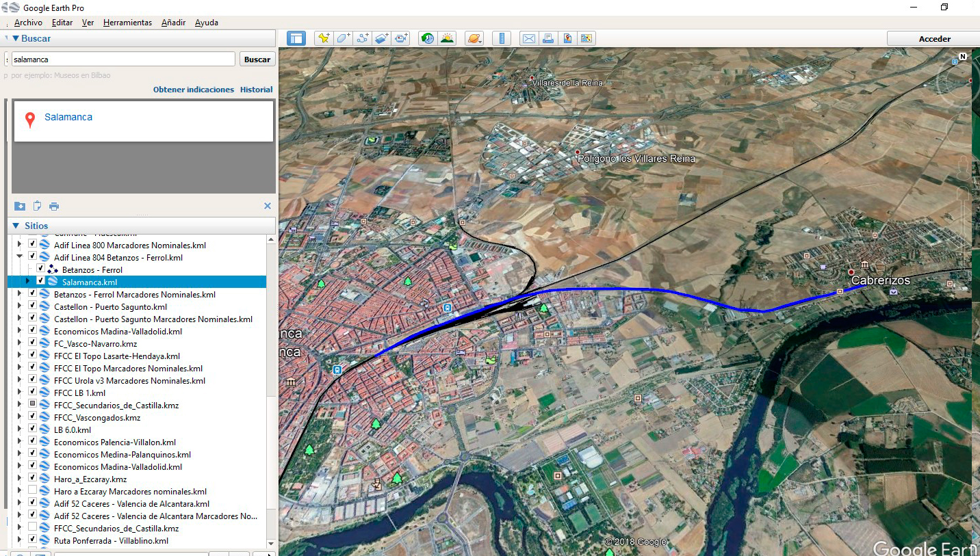Open the Historial link
The height and width of the screenshot is (556, 980).
(x=256, y=90)
